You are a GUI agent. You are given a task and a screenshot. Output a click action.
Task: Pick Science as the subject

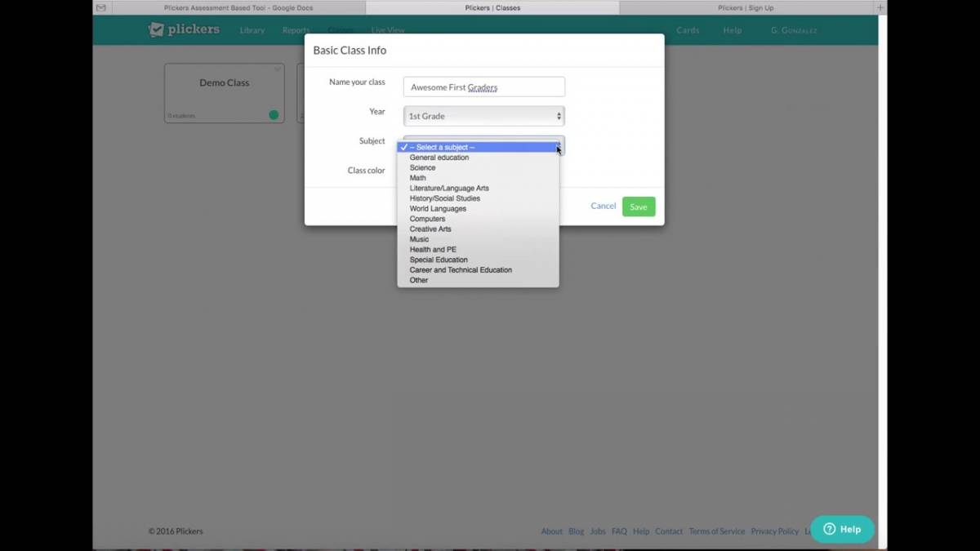(478, 167)
